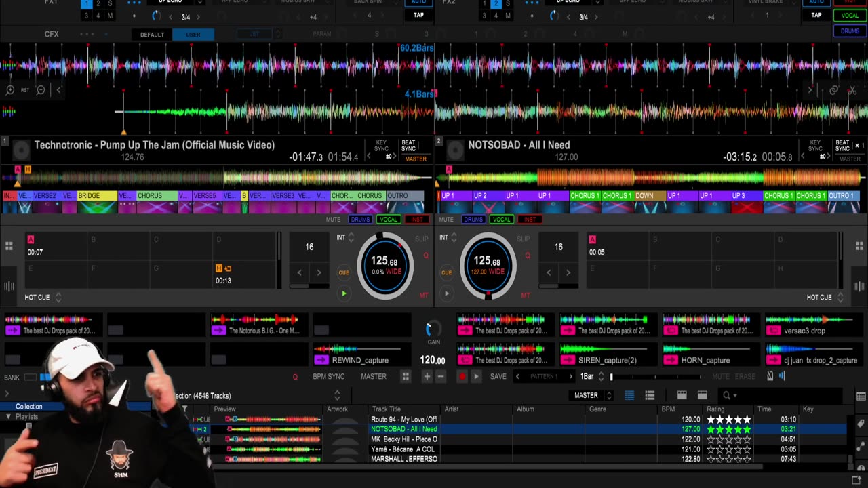This screenshot has height=488, width=868.
Task: Toggle SLIP mode on deck 1
Action: point(422,239)
